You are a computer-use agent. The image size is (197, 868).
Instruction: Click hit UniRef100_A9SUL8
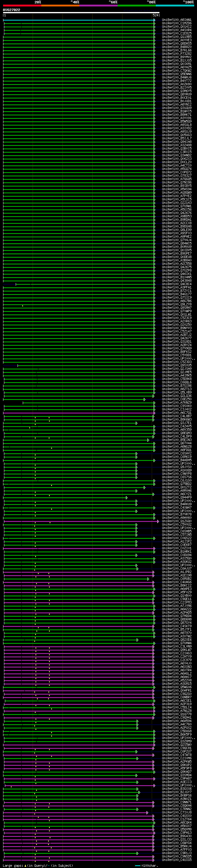click(177, 125)
